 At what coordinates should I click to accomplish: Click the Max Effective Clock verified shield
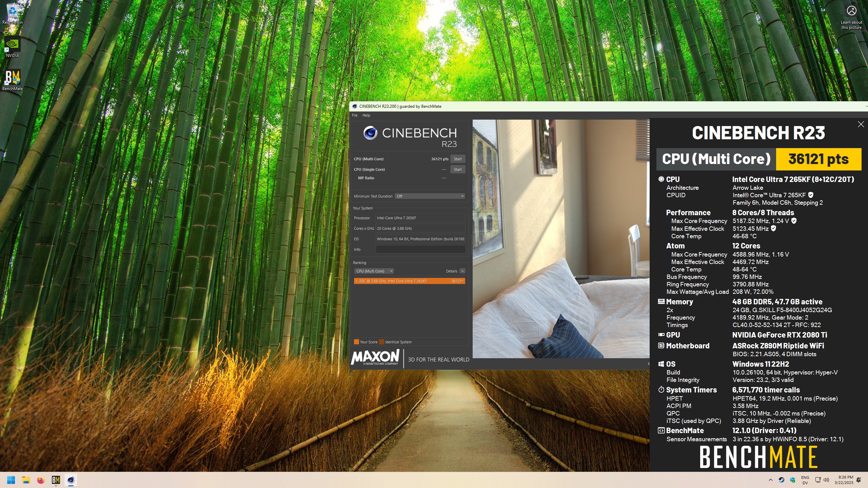tap(773, 229)
